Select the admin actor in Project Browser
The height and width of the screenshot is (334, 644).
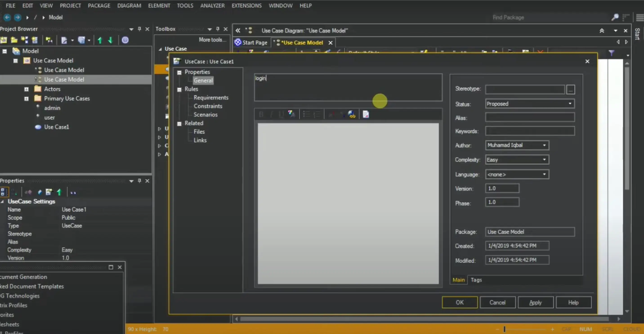click(52, 108)
